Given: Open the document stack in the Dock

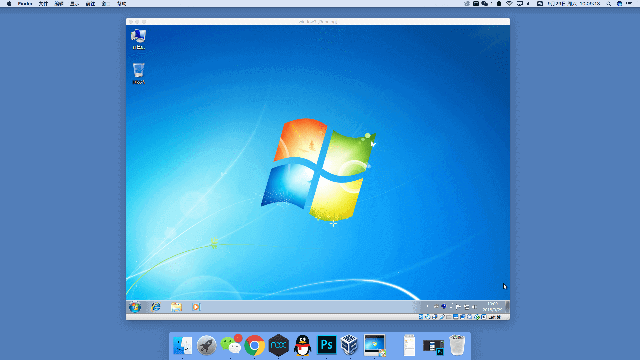Looking at the screenshot, I should tap(409, 345).
